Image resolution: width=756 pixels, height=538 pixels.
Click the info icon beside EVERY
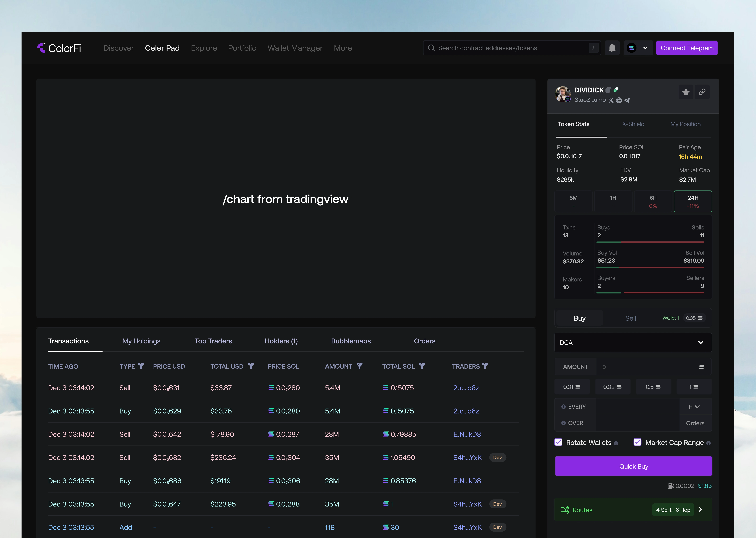tap(563, 407)
